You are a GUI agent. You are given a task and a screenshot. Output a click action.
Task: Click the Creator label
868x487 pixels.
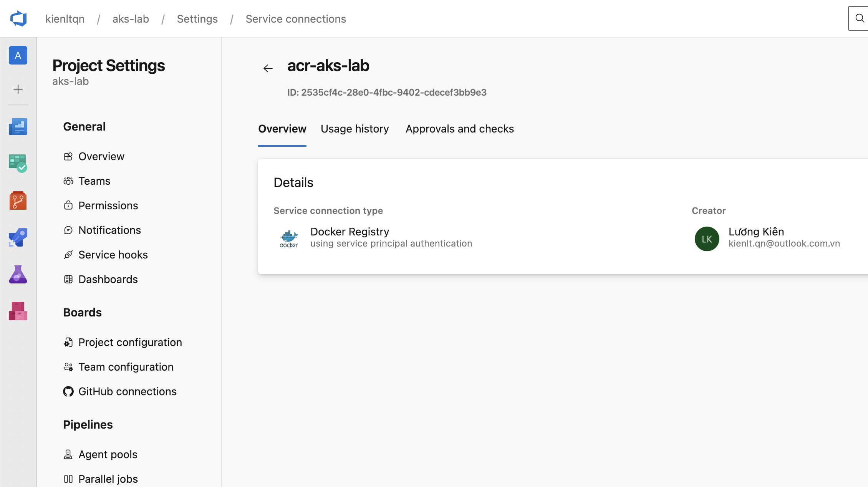coord(709,210)
